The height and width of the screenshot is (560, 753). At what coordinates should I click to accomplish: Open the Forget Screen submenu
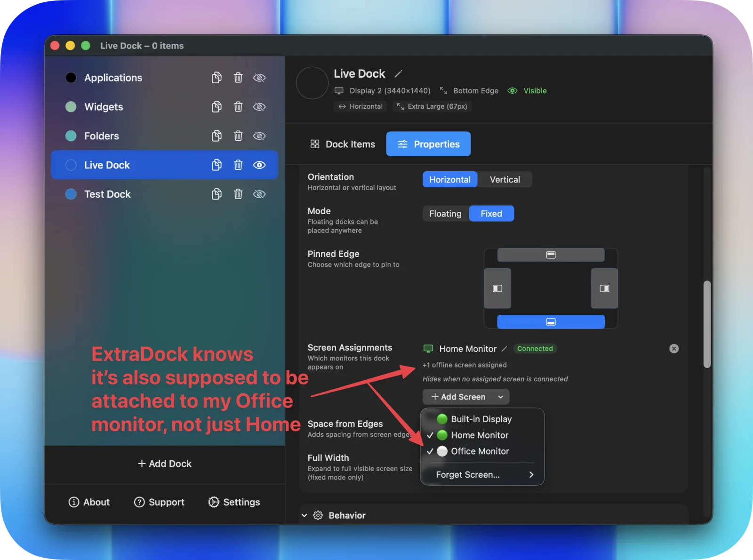pos(482,475)
